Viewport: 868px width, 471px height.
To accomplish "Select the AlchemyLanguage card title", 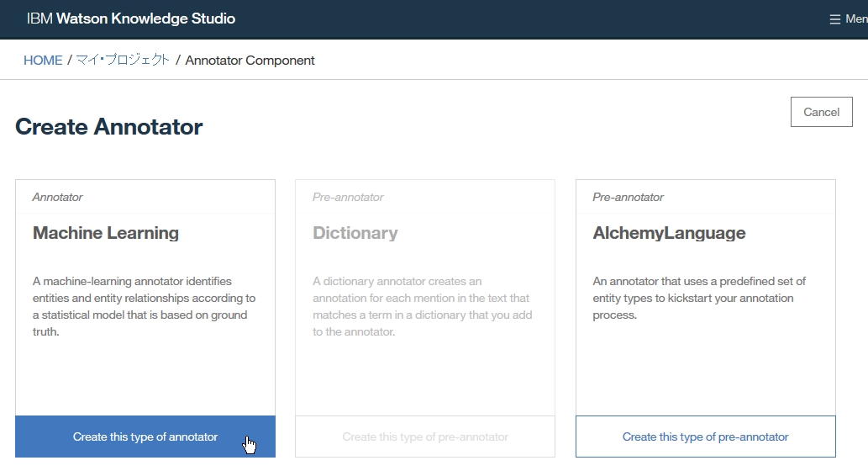I will click(669, 233).
